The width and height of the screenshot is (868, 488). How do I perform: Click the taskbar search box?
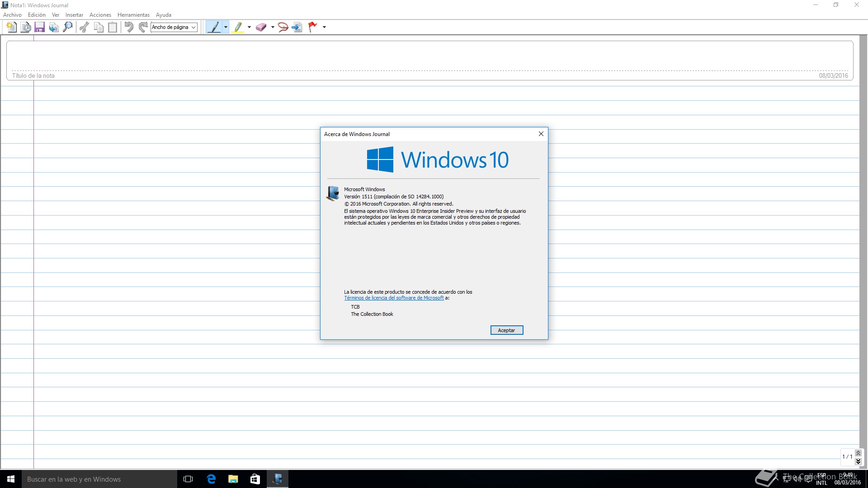coord(99,479)
